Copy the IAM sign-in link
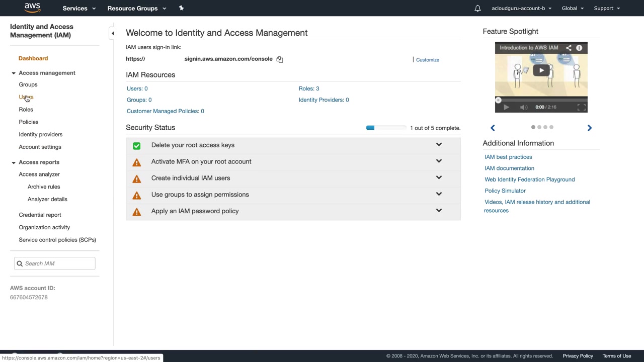The width and height of the screenshot is (644, 362). coord(280,59)
